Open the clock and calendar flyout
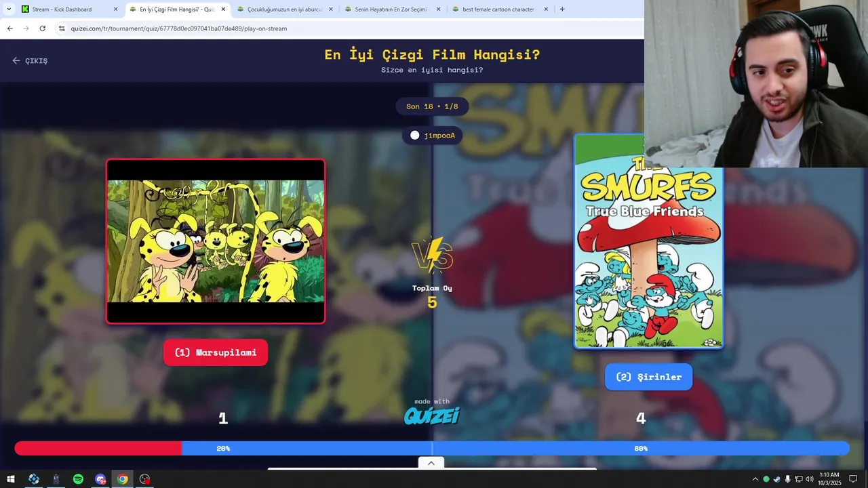The image size is (868, 488). (x=829, y=479)
